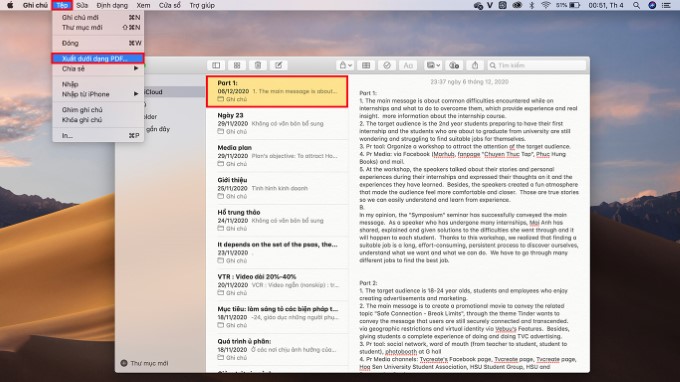
Task: Open the Ghi chú app menu
Action: click(x=35, y=5)
